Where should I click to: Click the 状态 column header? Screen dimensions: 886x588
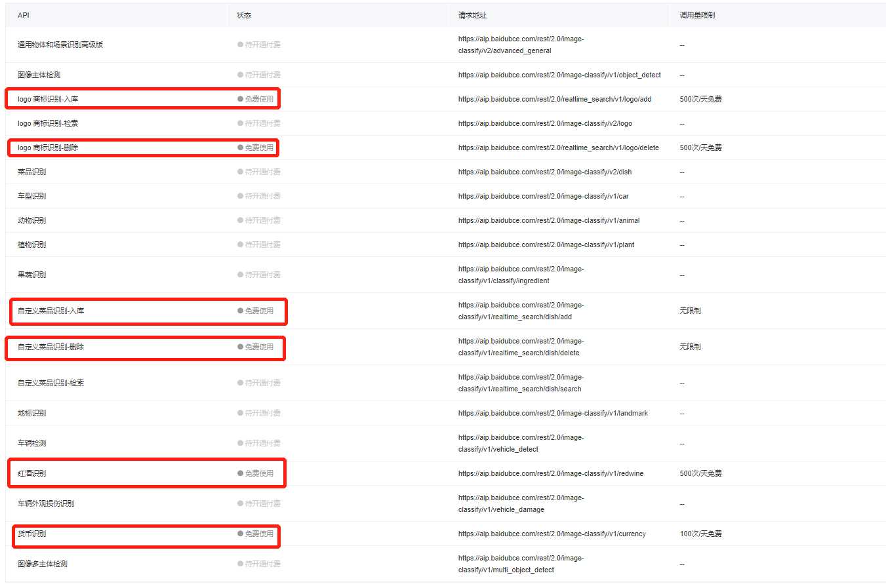[x=244, y=15]
